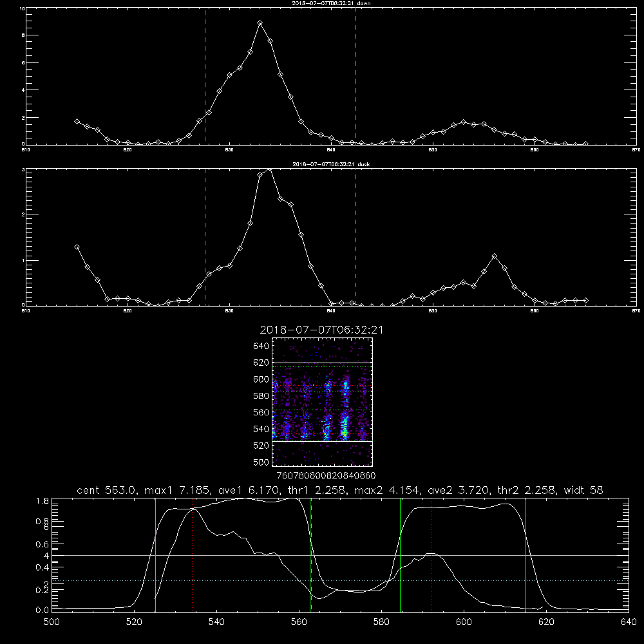
Task: Click the '2018-07-07T06:32:21 dawn' plot title
Action: point(331,3)
